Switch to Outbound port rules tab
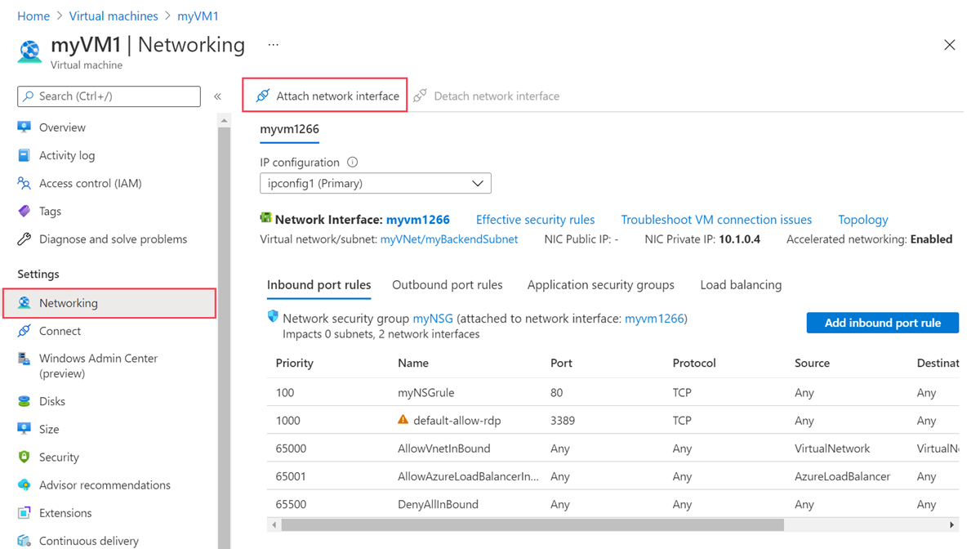 coord(447,285)
